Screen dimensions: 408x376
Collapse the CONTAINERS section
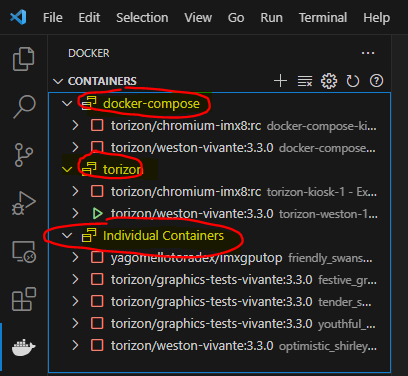[58, 81]
